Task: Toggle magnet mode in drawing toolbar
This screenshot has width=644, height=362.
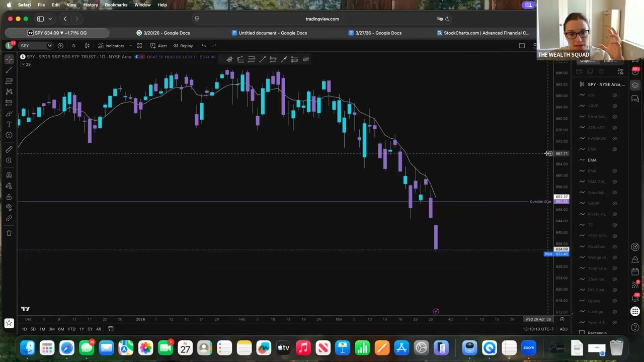Action: (x=9, y=175)
